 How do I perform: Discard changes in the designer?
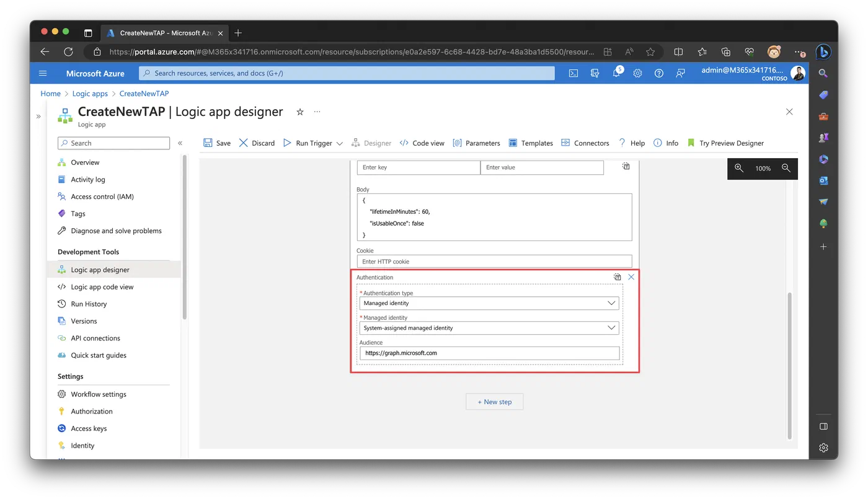click(x=257, y=143)
